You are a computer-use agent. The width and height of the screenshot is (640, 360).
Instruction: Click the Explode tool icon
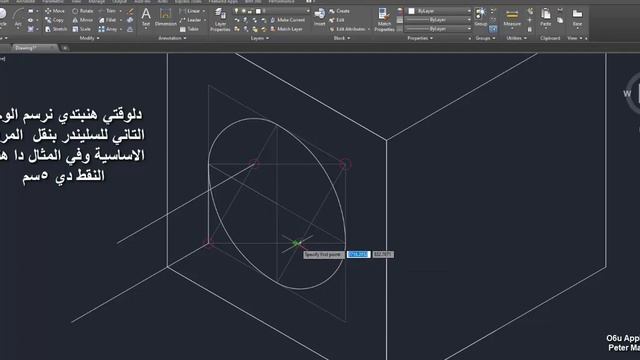click(130, 20)
